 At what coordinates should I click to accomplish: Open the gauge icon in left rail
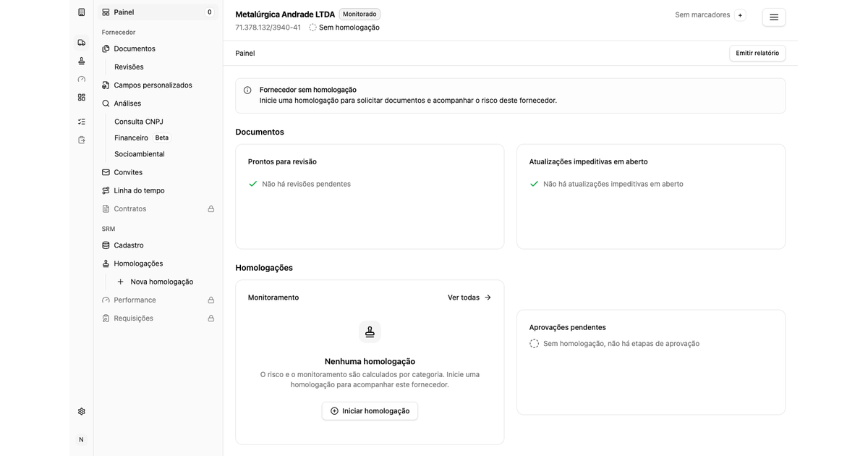tap(81, 79)
